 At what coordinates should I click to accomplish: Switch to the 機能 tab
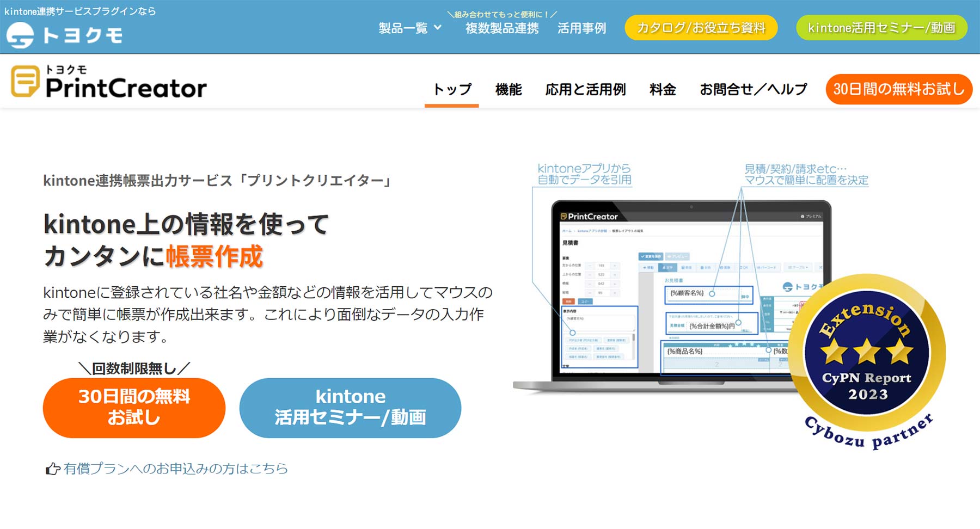click(x=509, y=89)
